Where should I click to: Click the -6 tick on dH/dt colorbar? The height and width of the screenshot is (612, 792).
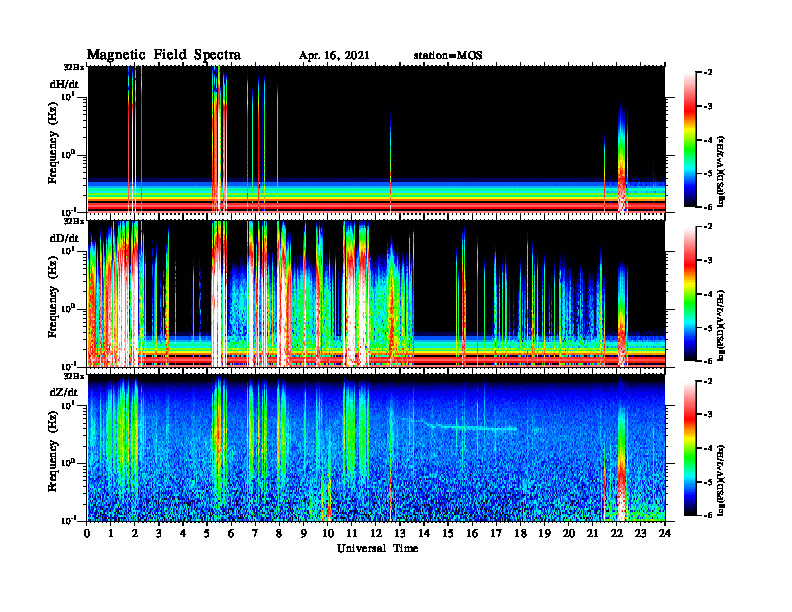point(708,207)
